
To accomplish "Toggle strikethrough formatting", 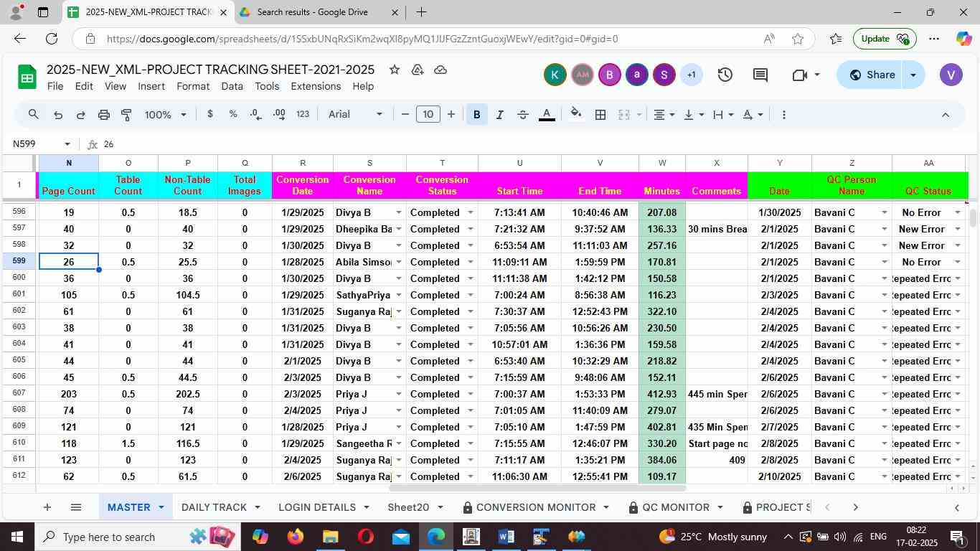I will [523, 115].
